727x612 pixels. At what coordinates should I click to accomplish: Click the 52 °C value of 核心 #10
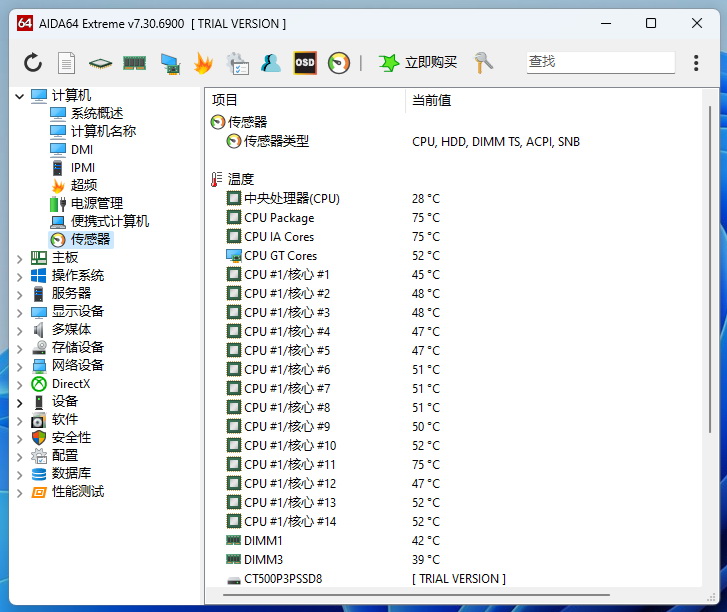tap(426, 446)
